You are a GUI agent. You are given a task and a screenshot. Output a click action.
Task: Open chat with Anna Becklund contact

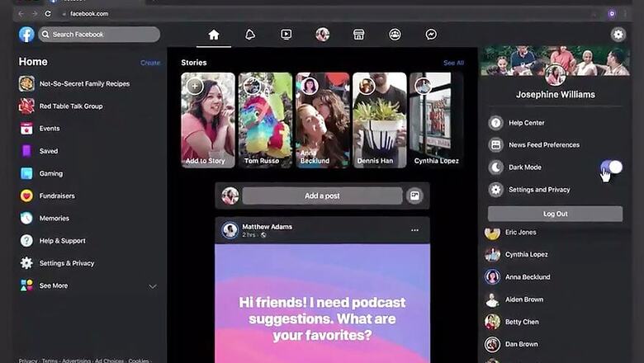(x=528, y=277)
